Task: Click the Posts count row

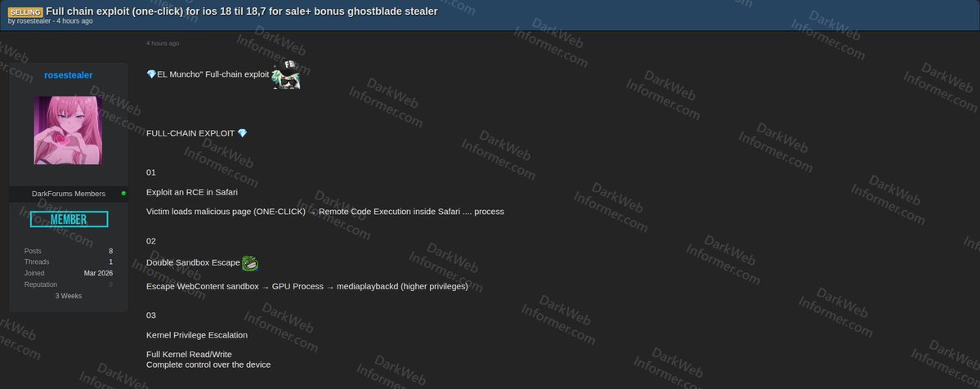Action: click(68, 251)
